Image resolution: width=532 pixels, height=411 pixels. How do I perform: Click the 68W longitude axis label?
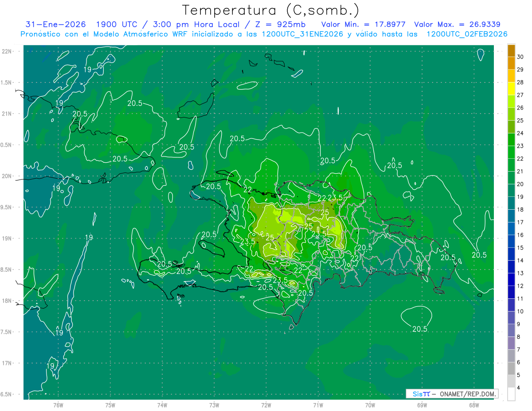[x=473, y=405]
